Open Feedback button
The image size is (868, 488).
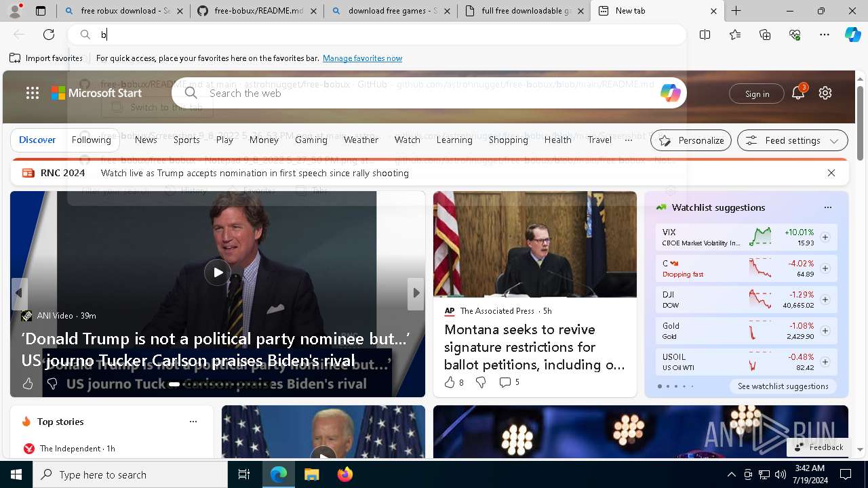[x=818, y=447]
